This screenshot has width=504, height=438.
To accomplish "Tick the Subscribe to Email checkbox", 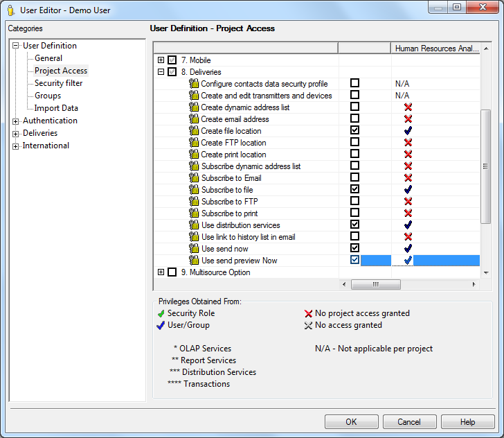I will 355,178.
